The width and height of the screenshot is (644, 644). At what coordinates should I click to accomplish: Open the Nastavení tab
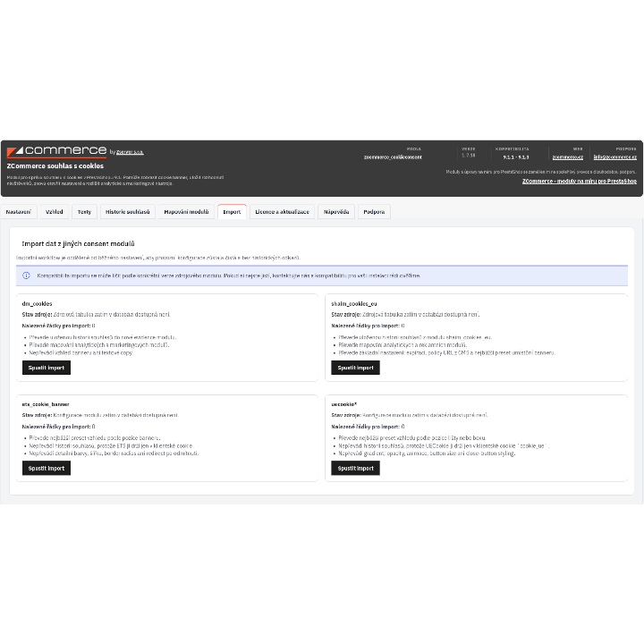coord(19,212)
